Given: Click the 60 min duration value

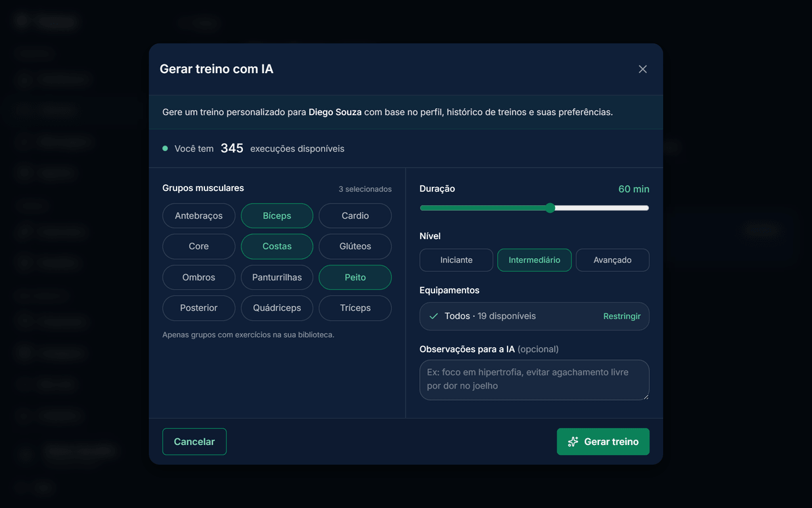Looking at the screenshot, I should point(634,189).
